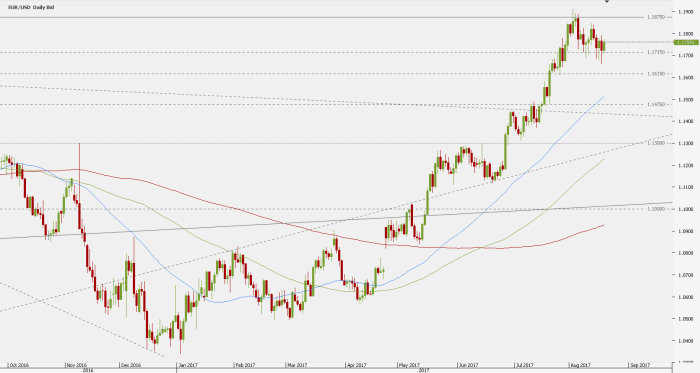Select the 1.10000 dashed level label

pyautogui.click(x=656, y=209)
